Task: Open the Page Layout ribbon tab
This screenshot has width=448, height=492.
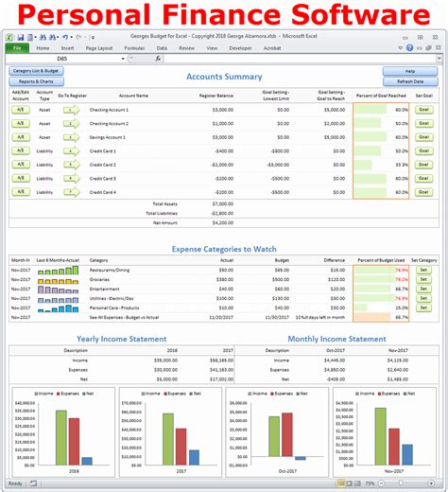Action: point(99,48)
